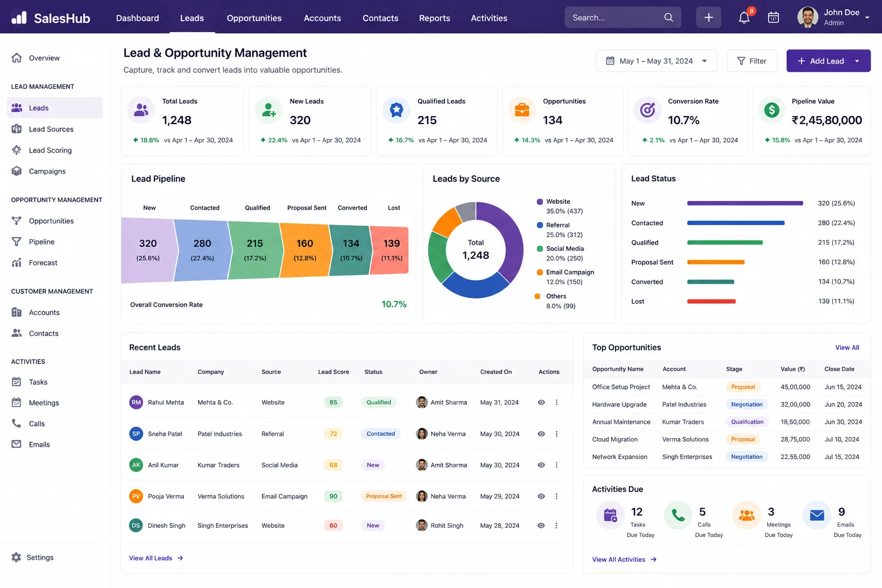Image resolution: width=882 pixels, height=588 pixels.
Task: Expand the Add Lead dropdown arrow
Action: tap(857, 61)
